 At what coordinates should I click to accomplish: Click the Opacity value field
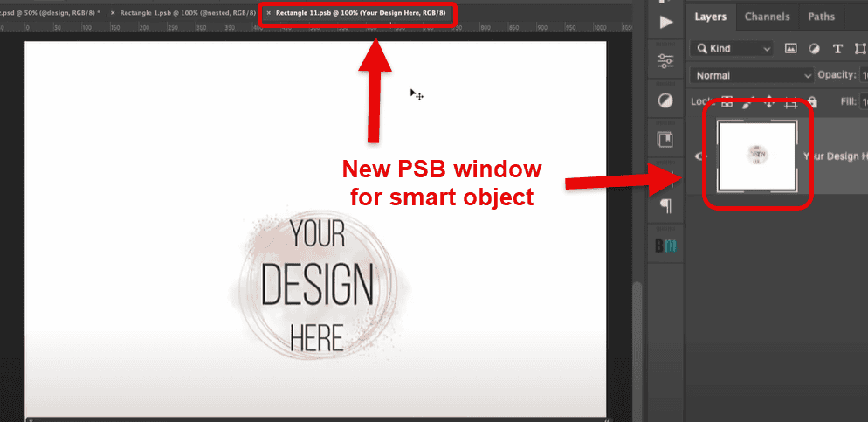863,75
